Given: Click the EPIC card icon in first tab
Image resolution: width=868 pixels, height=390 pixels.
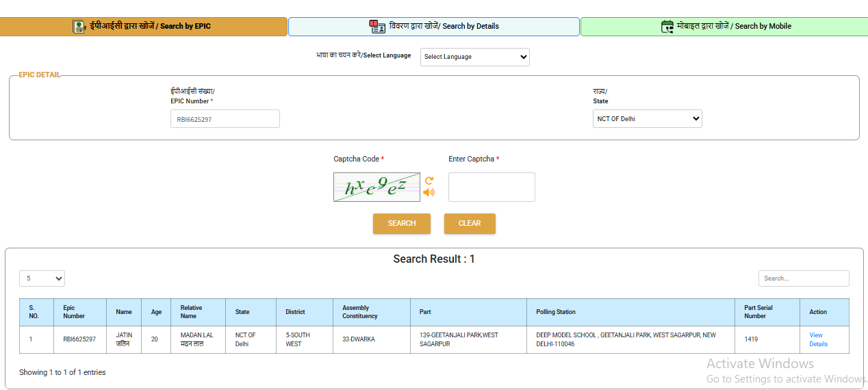Looking at the screenshot, I should pos(79,27).
